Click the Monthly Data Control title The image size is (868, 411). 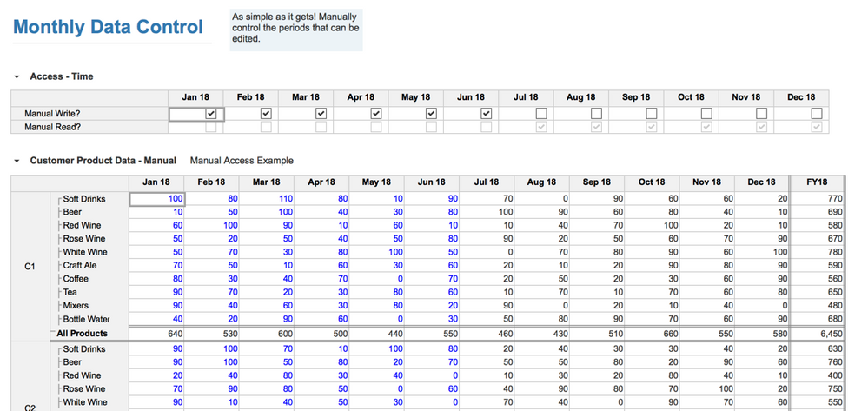[108, 27]
